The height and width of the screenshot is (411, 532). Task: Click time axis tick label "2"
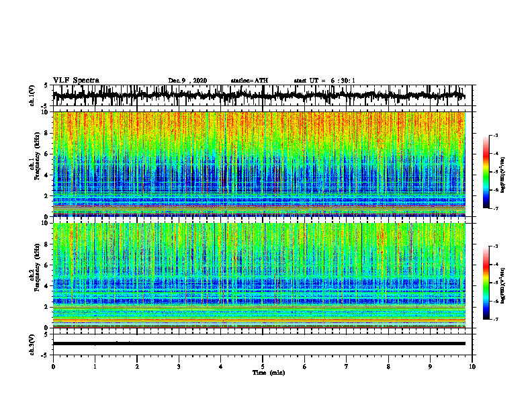tap(137, 367)
